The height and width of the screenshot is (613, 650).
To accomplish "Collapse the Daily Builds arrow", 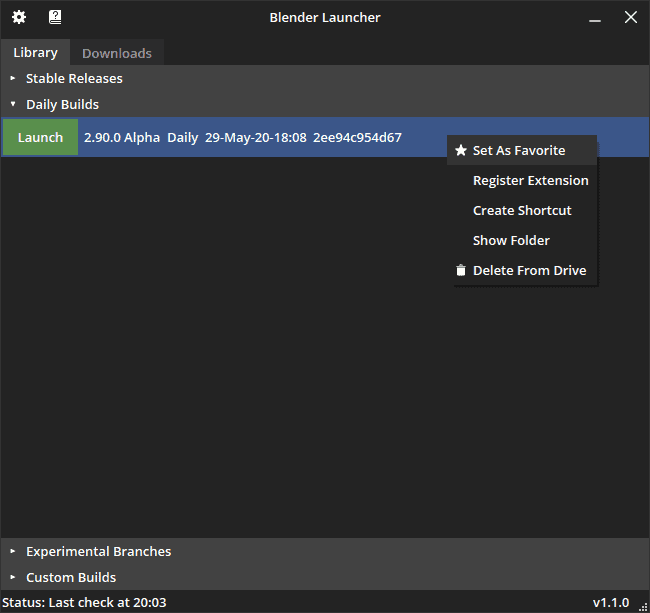I will pyautogui.click(x=13, y=104).
